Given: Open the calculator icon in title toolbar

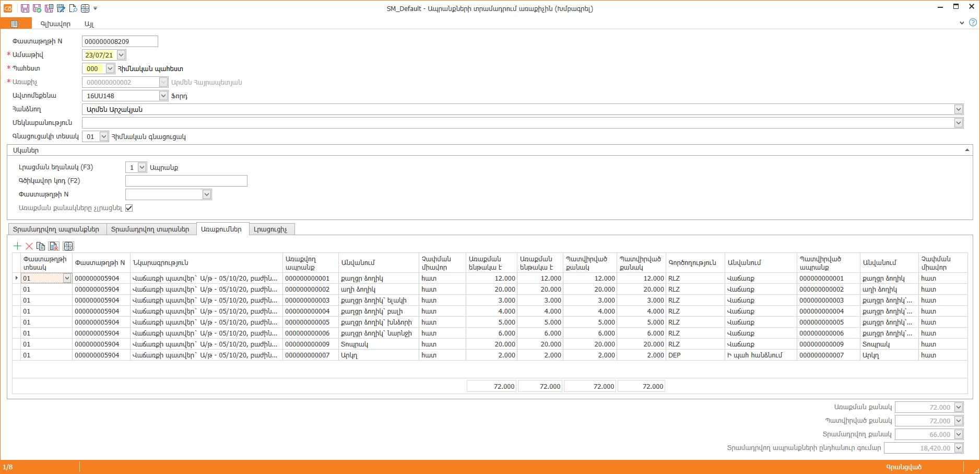Looking at the screenshot, I should pyautogui.click(x=85, y=8).
